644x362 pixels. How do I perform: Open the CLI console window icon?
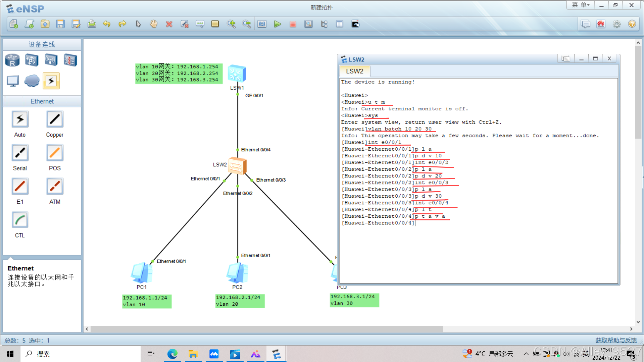click(355, 24)
